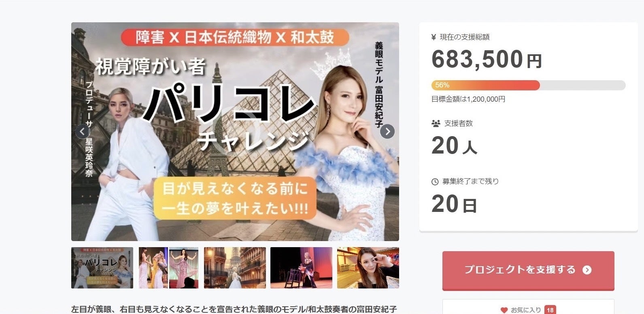Click the heart icon beside お気に入り
644x314 pixels.
[504, 310]
